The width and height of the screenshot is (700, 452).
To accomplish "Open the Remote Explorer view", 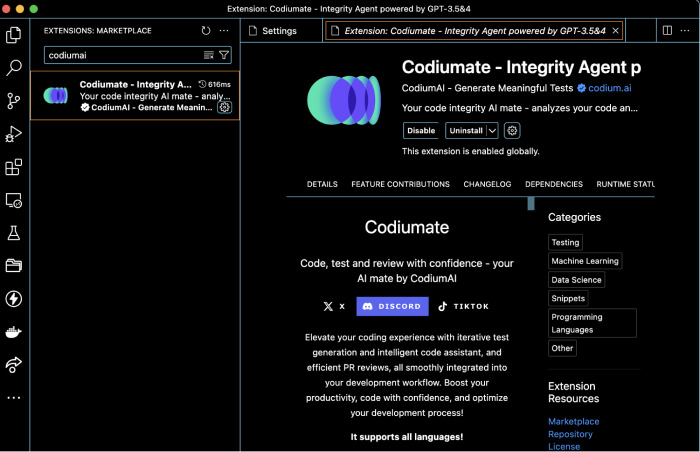I will pyautogui.click(x=14, y=200).
